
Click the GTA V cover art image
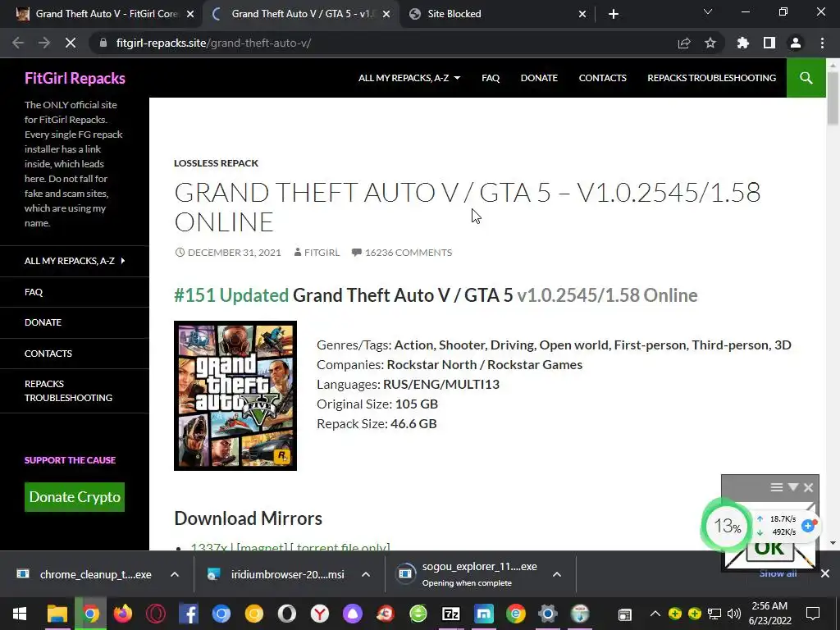click(x=235, y=396)
